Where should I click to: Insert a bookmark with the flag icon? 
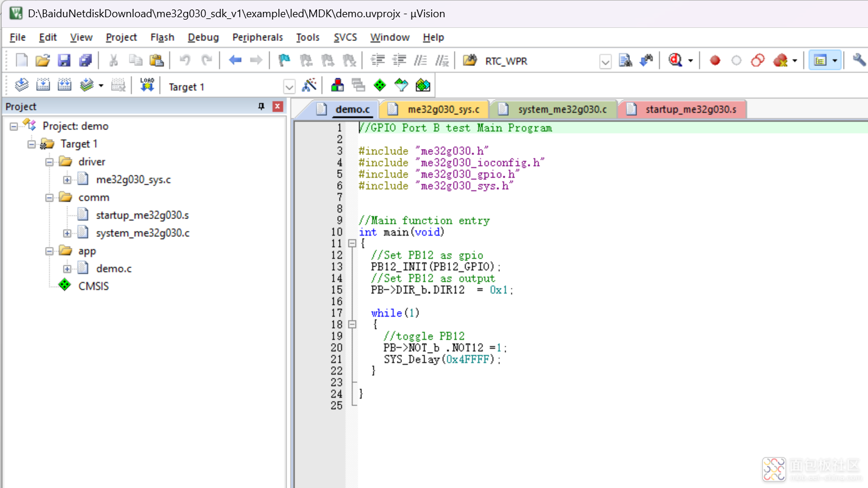pyautogui.click(x=284, y=60)
